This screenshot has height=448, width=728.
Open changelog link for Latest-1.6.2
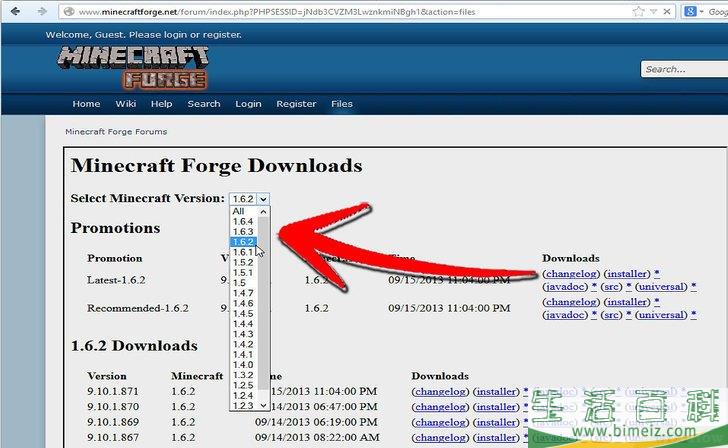pos(571,274)
